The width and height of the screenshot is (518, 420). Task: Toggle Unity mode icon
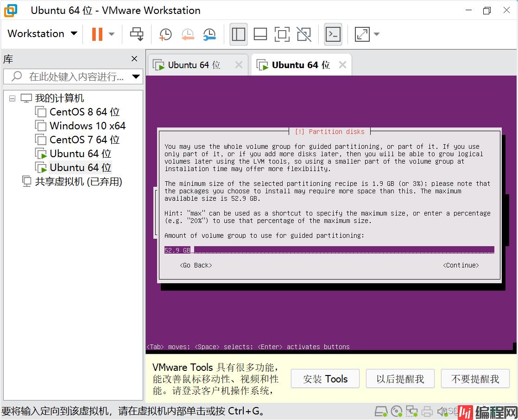[304, 34]
